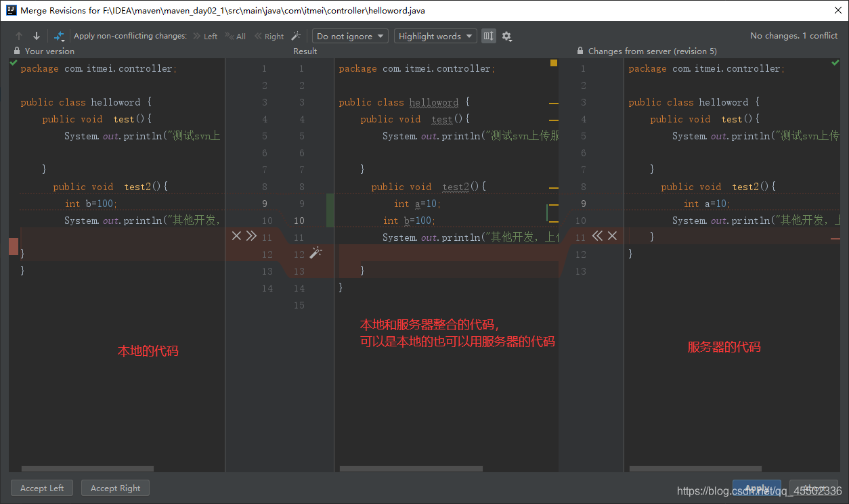Open the 'Do not ignore' dropdown

click(x=350, y=36)
